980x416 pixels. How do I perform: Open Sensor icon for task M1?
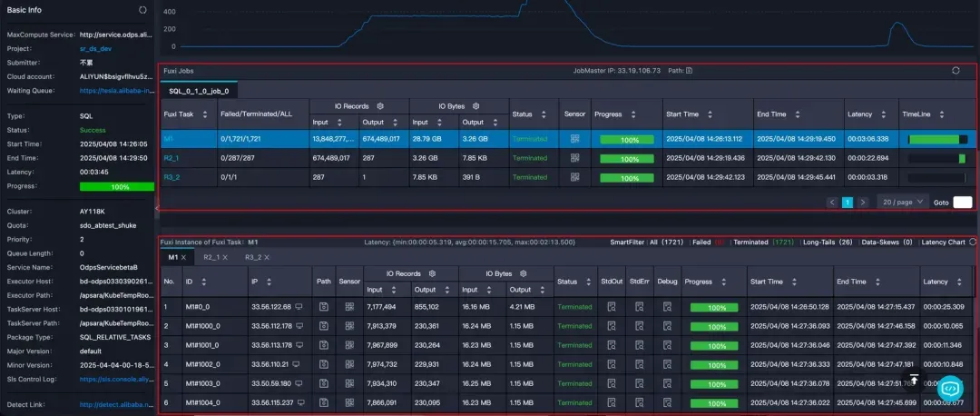[575, 140]
